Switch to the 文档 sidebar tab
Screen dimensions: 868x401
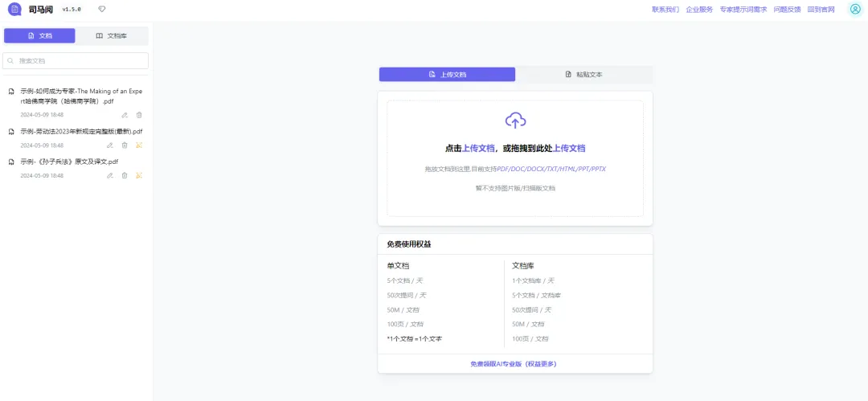click(39, 35)
